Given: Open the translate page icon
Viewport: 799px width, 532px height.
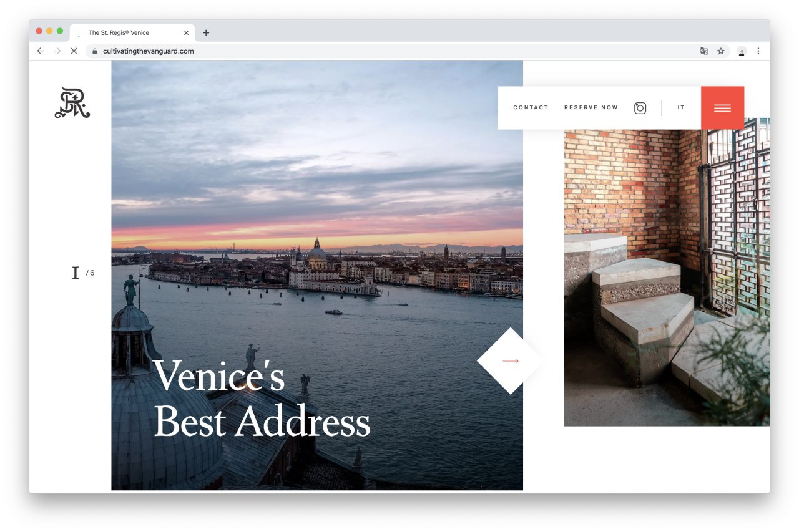Looking at the screenshot, I should click(704, 51).
